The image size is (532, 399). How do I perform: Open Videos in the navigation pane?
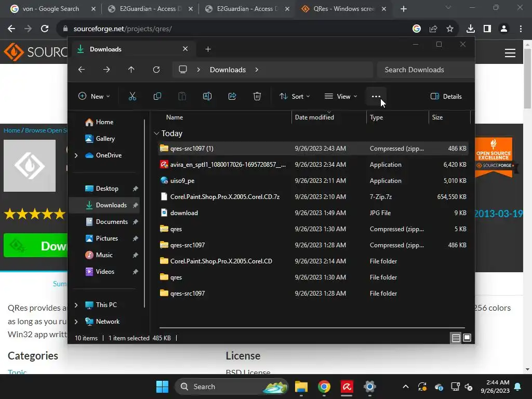[x=104, y=272]
